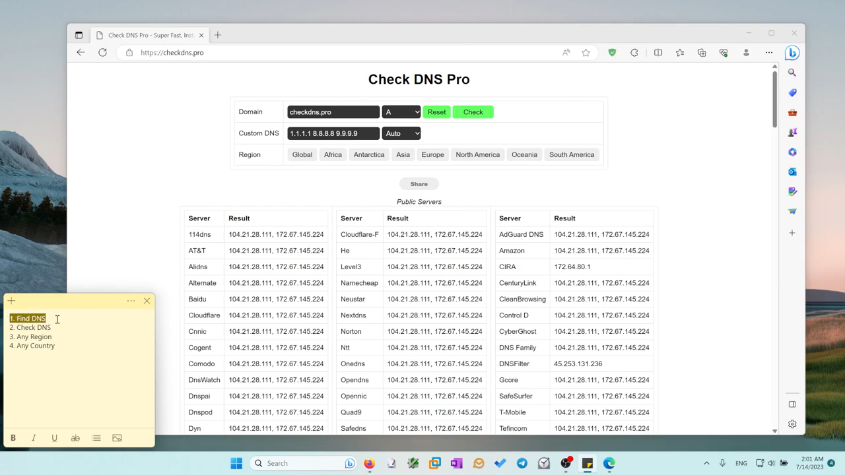This screenshot has height=475, width=845.
Task: Open the profile account icon
Action: 746,52
